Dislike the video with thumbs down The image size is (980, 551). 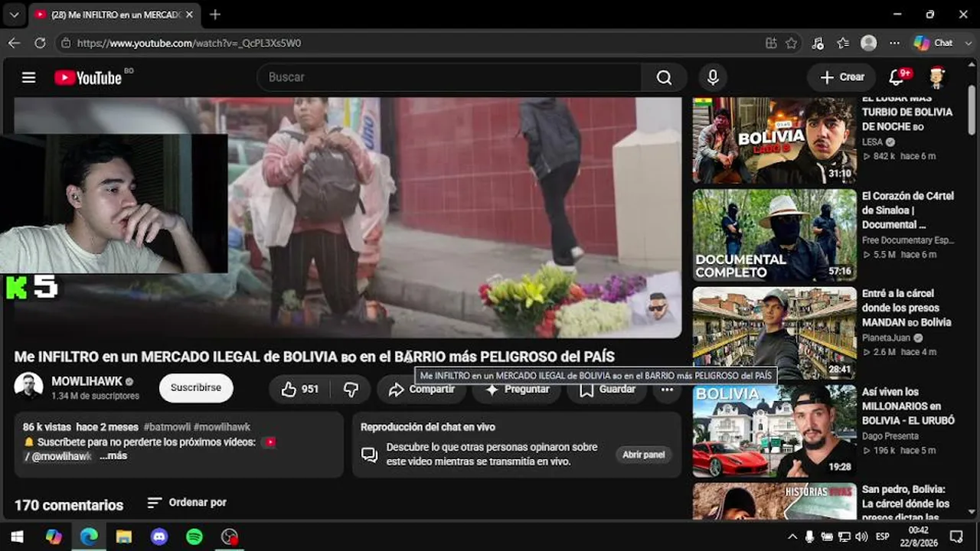[x=351, y=389]
